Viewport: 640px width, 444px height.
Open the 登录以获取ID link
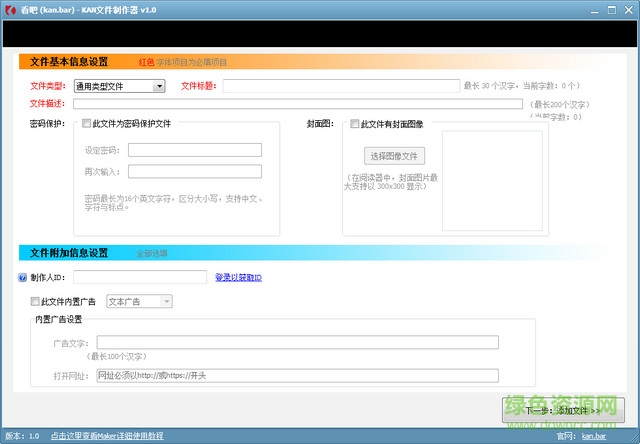click(238, 278)
